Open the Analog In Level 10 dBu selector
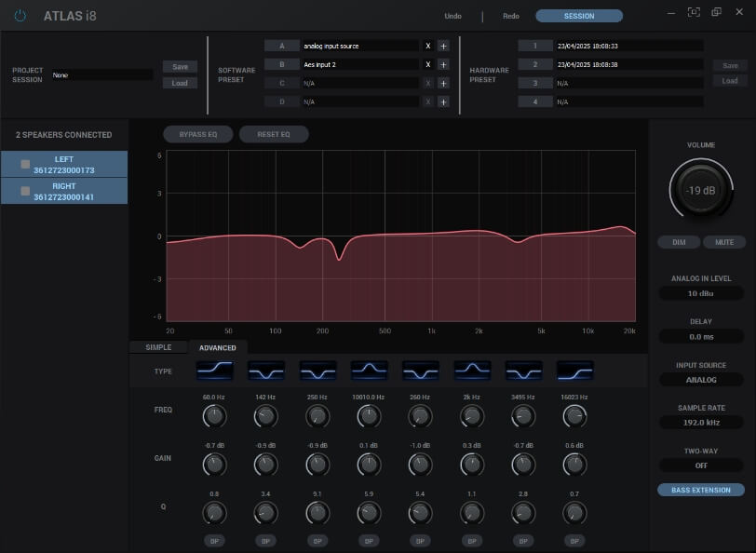This screenshot has height=553, width=756. [701, 293]
